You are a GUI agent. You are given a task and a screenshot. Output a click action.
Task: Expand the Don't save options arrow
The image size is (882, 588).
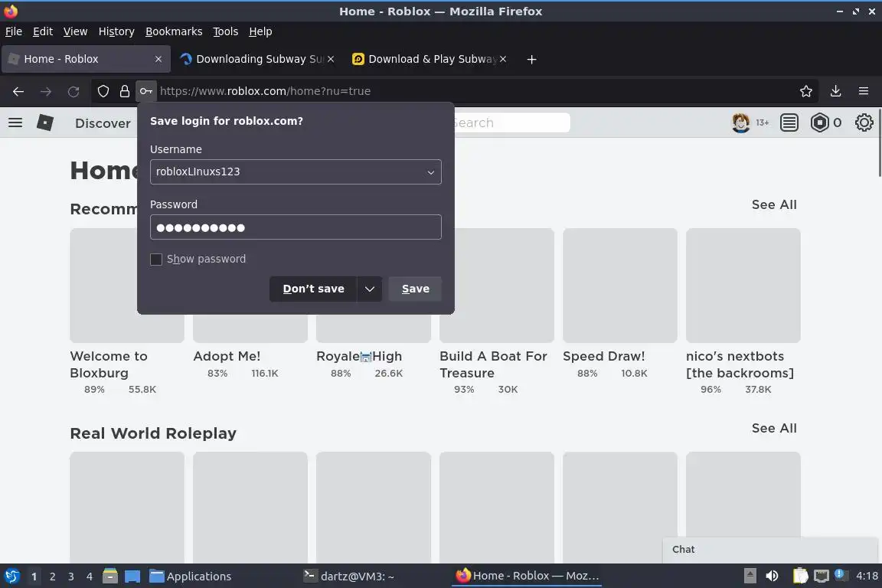point(370,289)
